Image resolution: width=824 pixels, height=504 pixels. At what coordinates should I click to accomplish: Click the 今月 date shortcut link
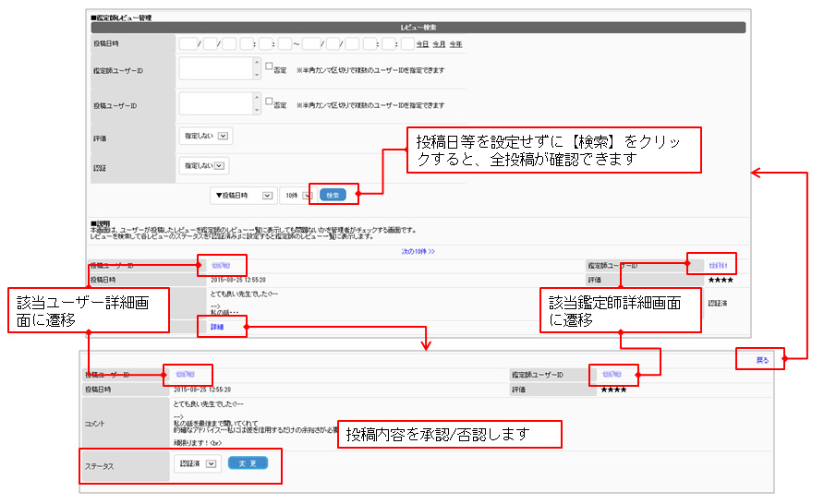pyautogui.click(x=439, y=44)
